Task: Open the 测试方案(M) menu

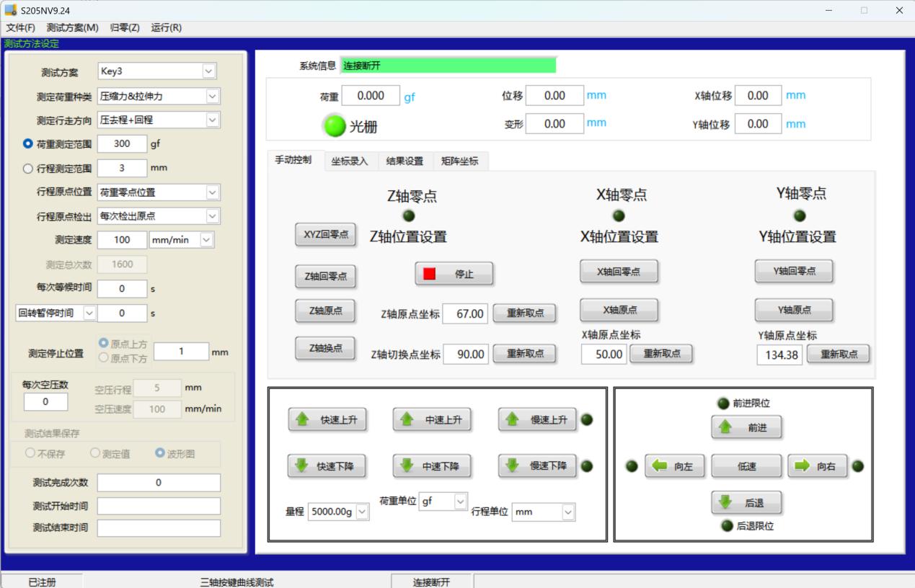Action: (x=72, y=27)
